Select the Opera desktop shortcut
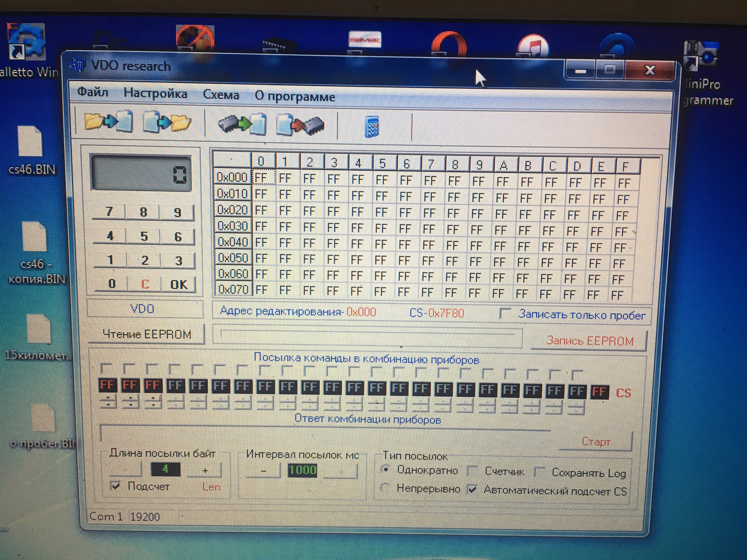This screenshot has width=747, height=560. (x=449, y=44)
